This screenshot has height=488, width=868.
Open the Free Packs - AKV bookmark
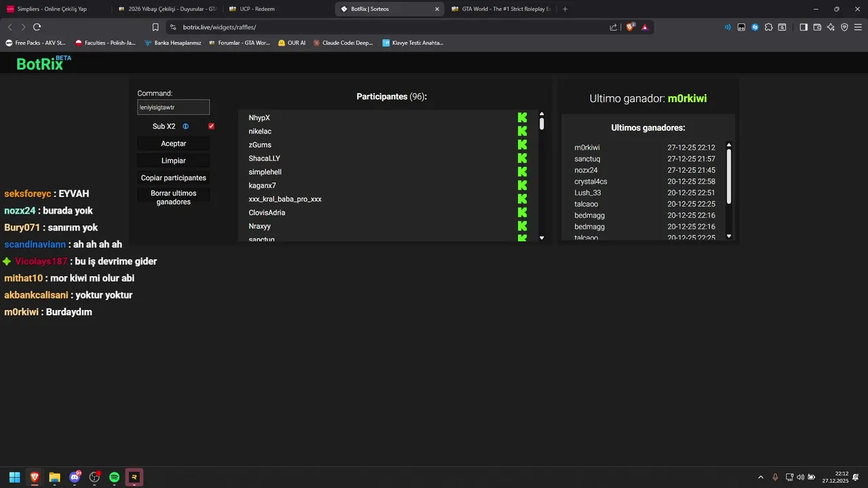pyautogui.click(x=35, y=43)
